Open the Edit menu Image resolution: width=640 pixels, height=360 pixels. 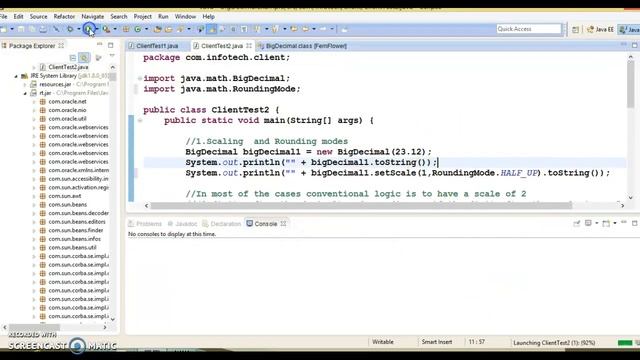tap(18, 17)
